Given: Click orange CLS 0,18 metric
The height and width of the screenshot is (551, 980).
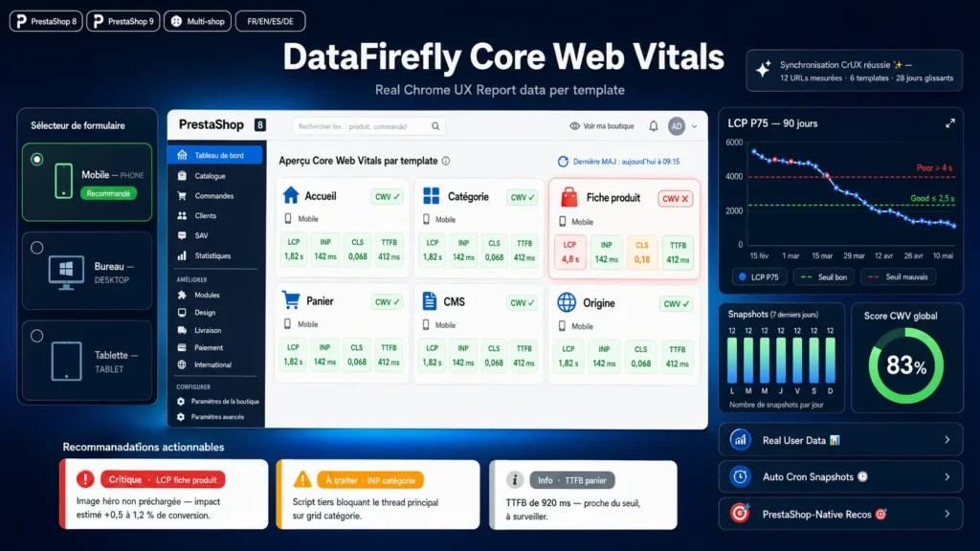Looking at the screenshot, I should coord(642,252).
